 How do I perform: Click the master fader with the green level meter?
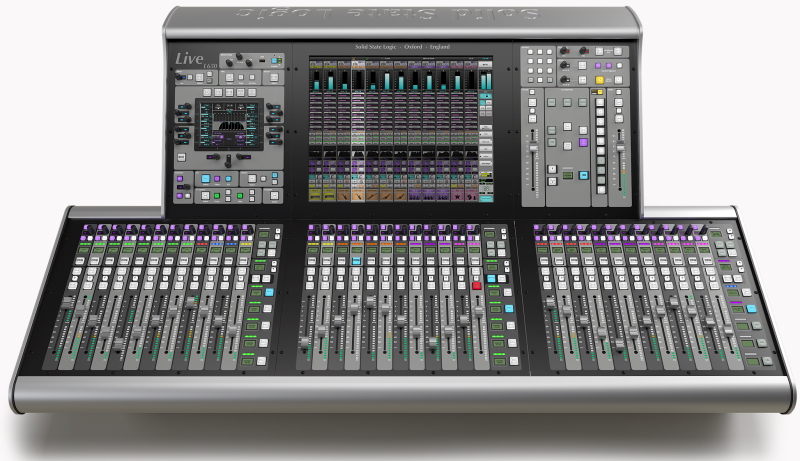pyautogui.click(x=620, y=148)
